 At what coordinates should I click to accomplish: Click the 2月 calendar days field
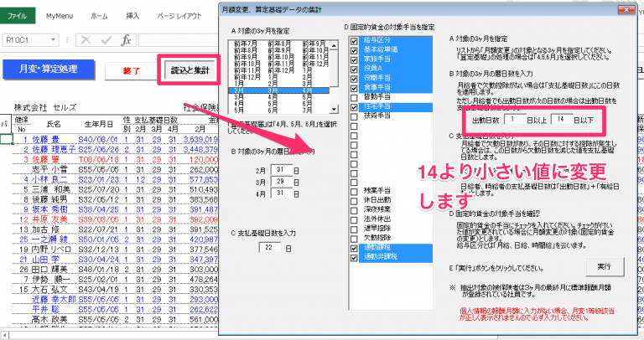[x=281, y=170]
